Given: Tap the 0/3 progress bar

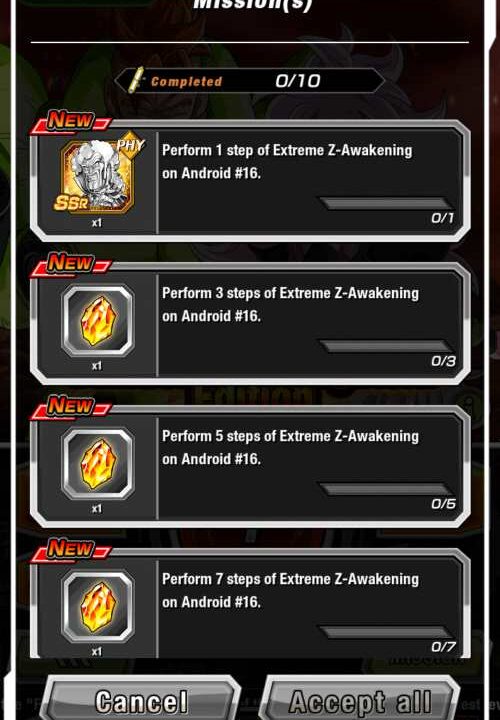Looking at the screenshot, I should pos(386,346).
